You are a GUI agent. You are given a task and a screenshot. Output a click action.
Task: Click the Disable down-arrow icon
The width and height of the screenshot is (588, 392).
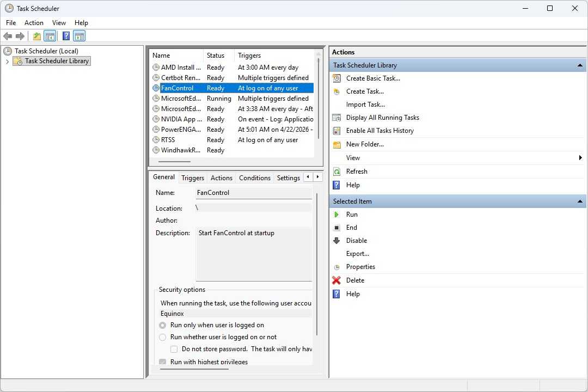pyautogui.click(x=337, y=241)
